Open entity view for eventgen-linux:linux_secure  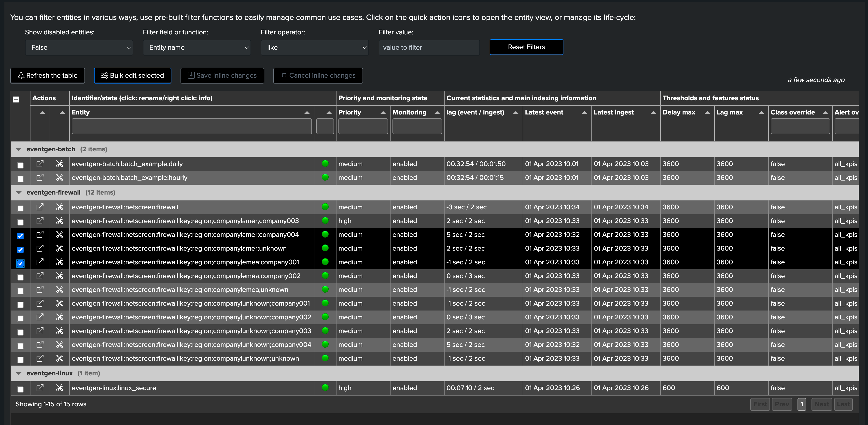coord(40,388)
